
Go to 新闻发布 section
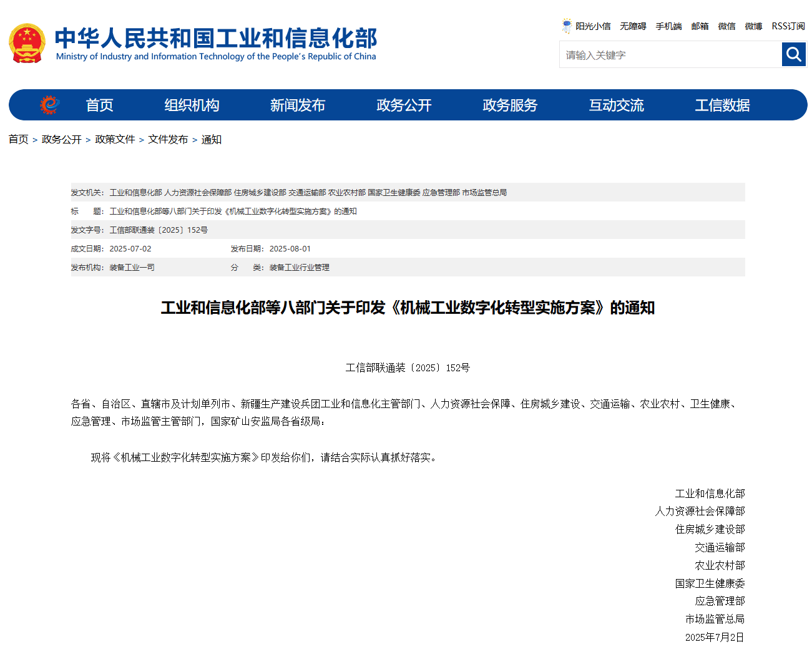click(x=298, y=105)
